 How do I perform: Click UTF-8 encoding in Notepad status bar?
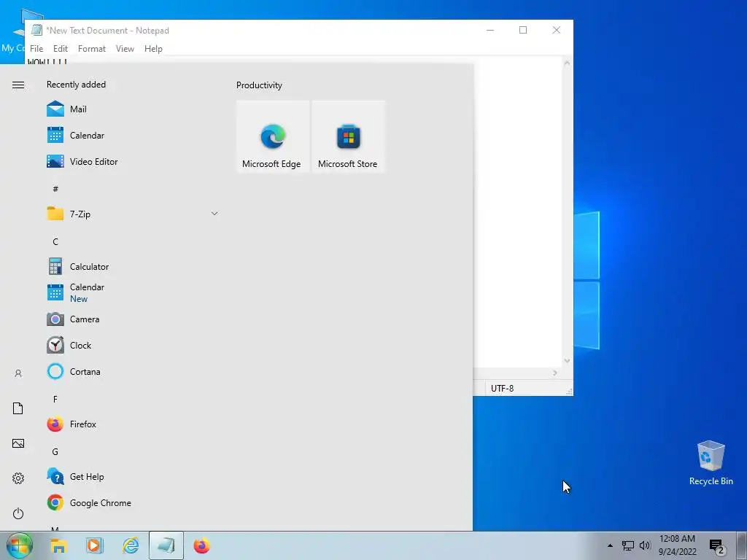click(502, 388)
